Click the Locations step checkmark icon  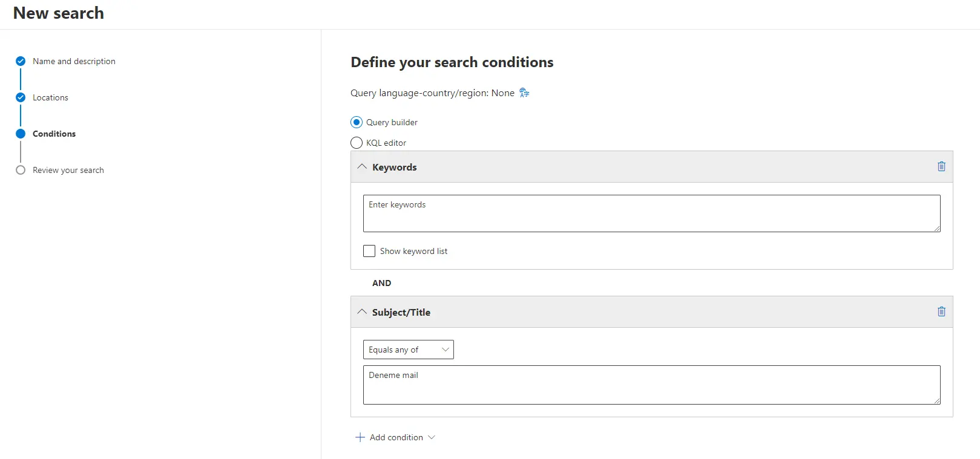[21, 97]
